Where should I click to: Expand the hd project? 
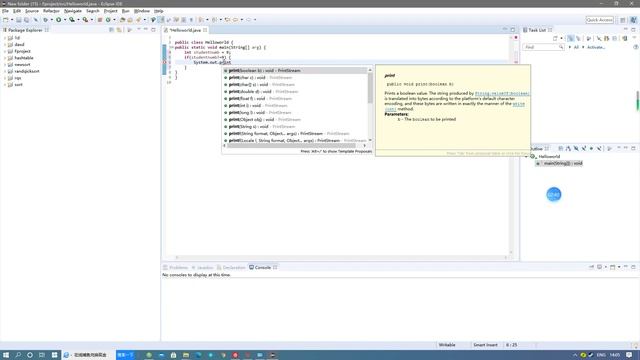coord(5,38)
